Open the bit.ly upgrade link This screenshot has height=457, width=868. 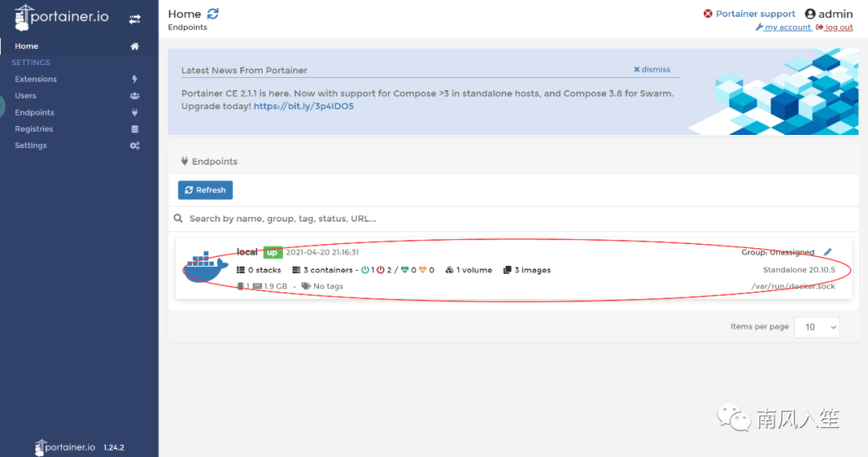pyautogui.click(x=303, y=106)
